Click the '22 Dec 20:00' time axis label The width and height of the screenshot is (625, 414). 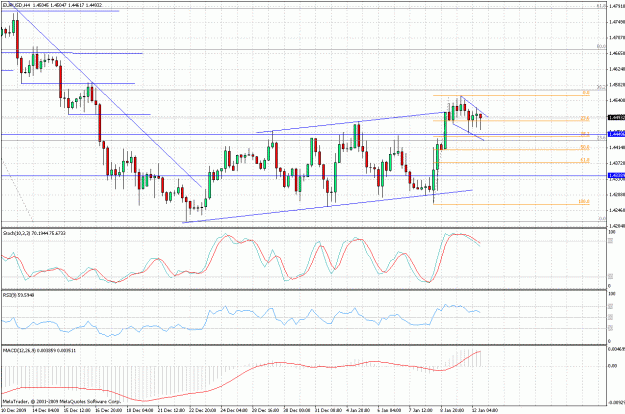(202, 410)
